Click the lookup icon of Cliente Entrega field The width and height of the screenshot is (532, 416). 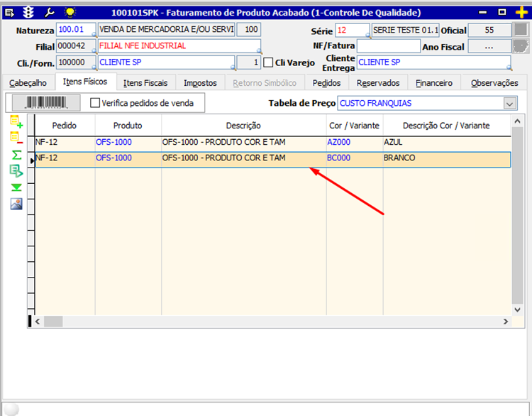point(509,68)
